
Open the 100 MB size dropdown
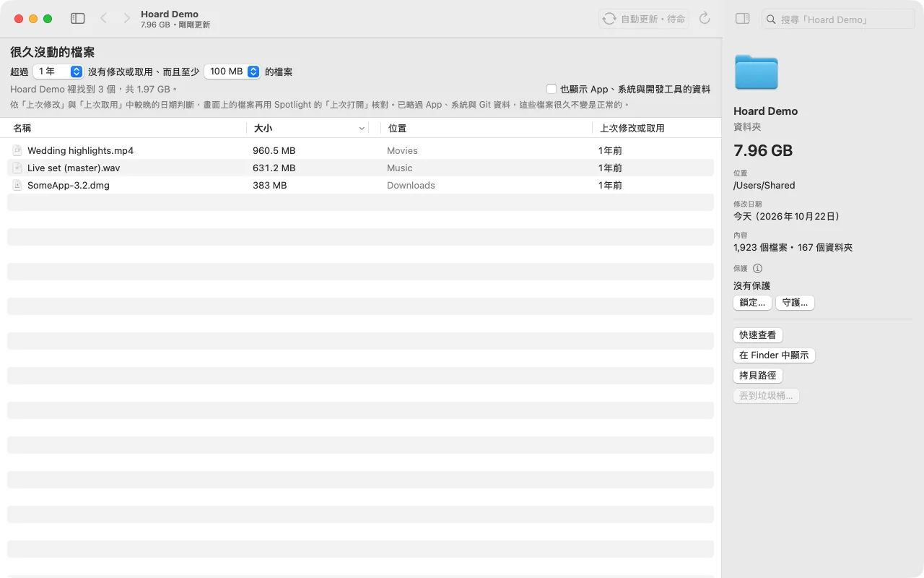[x=232, y=72]
